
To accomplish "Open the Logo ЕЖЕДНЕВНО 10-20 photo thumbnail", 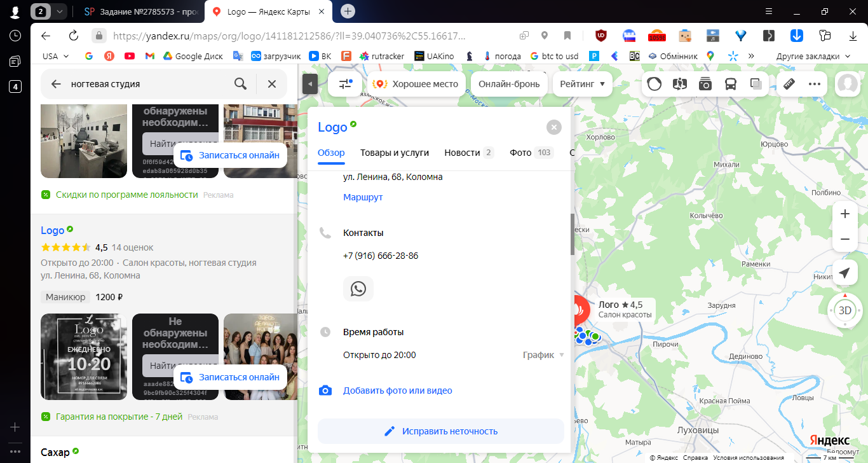I will pos(84,357).
